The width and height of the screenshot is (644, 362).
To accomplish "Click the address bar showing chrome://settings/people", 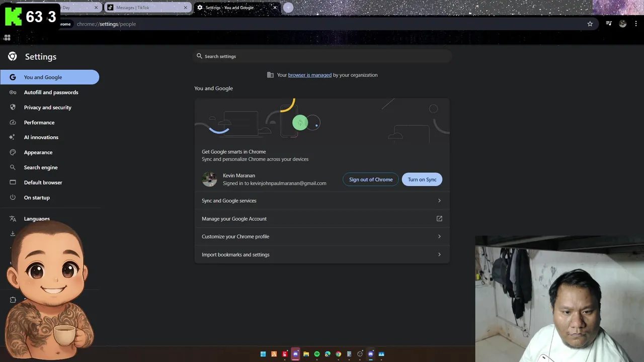I will click(322, 24).
